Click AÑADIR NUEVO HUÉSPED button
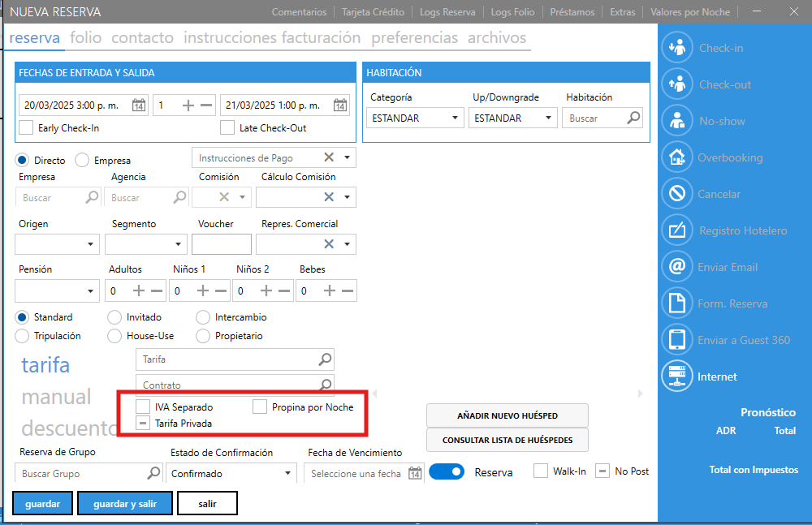Screen dimensions: 812x525 point(507,415)
